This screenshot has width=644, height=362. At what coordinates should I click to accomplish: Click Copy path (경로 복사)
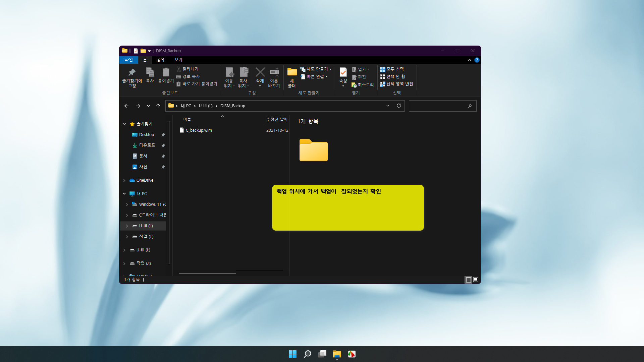[x=188, y=76]
